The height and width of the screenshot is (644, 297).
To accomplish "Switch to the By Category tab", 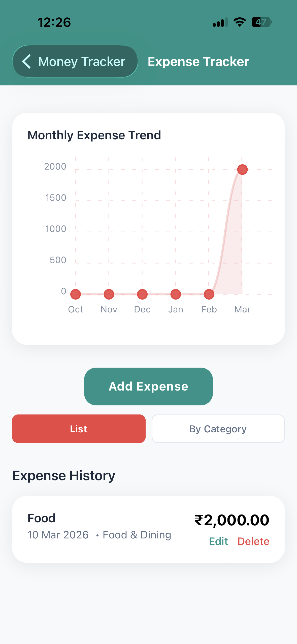I will point(218,429).
